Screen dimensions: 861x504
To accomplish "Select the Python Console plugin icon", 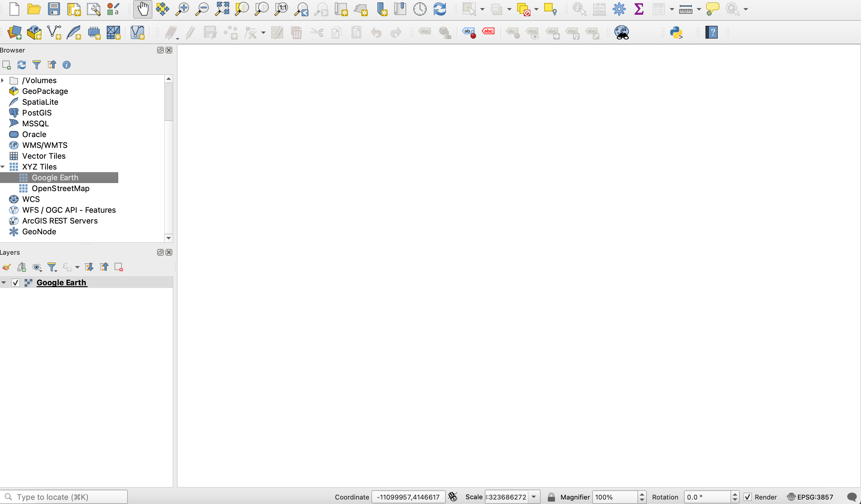I will [x=676, y=32].
